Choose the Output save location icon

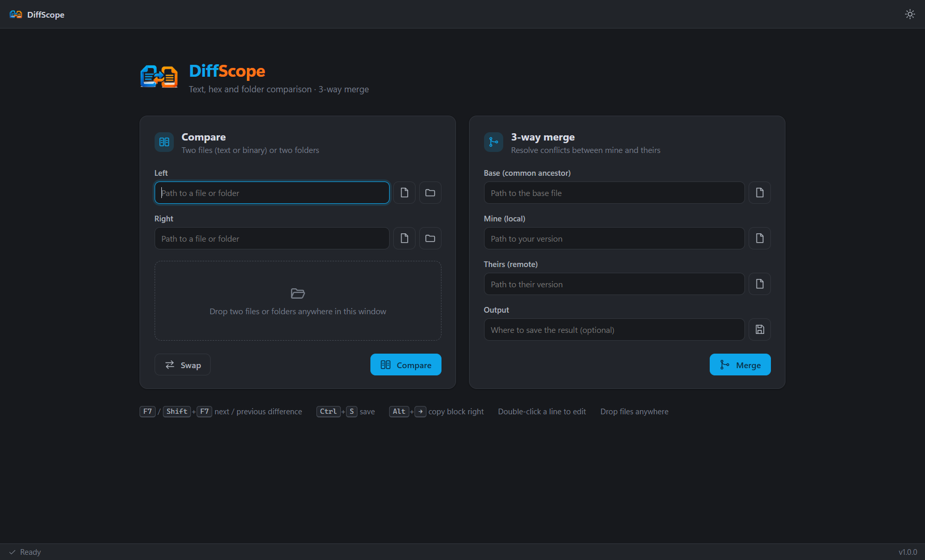pos(760,330)
